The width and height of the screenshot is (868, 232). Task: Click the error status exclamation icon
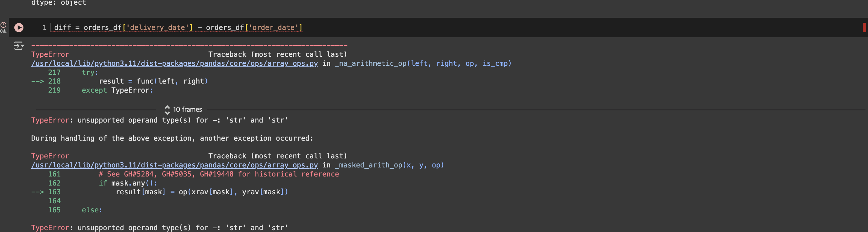[x=3, y=25]
